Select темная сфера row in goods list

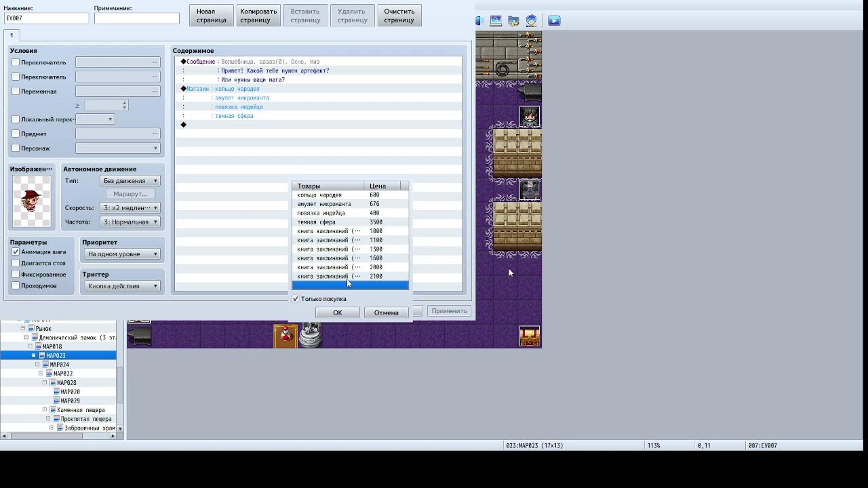350,222
